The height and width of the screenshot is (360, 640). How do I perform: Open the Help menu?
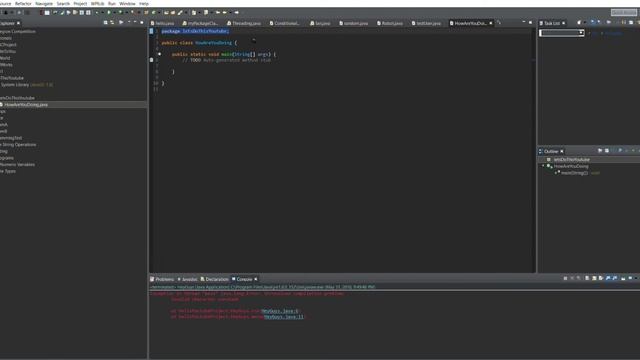point(144,3)
